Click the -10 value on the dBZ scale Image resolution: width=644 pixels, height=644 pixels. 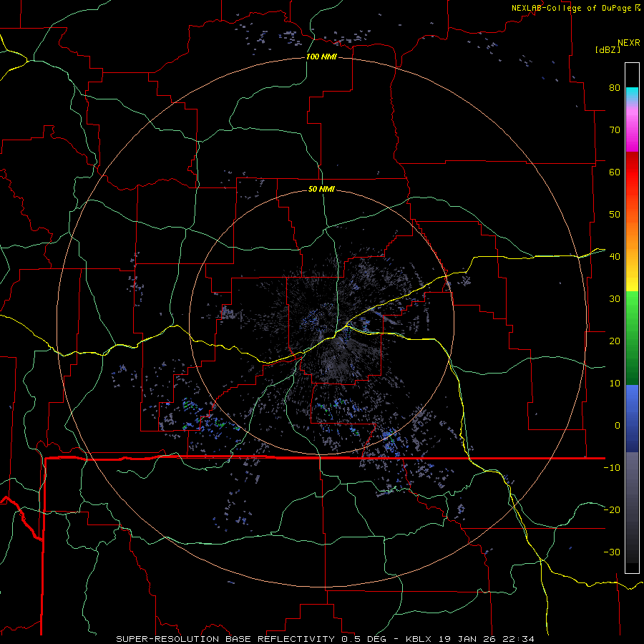click(x=612, y=468)
